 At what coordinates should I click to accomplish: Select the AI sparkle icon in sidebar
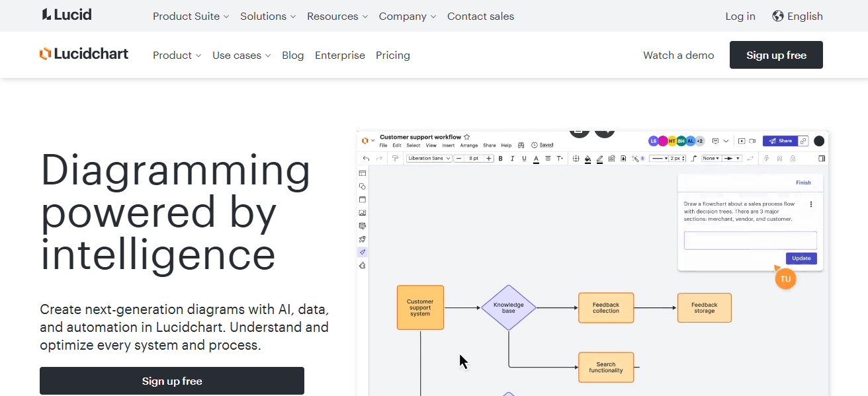point(363,252)
